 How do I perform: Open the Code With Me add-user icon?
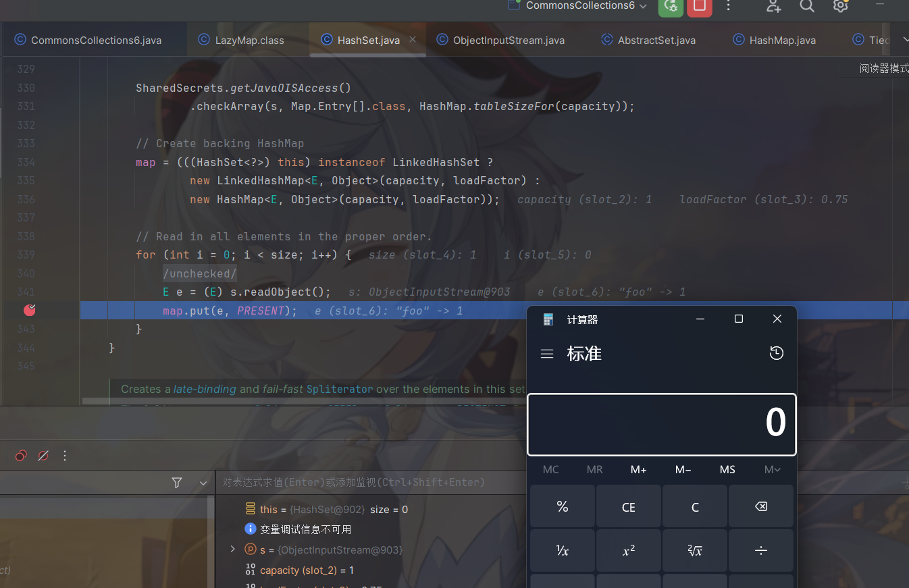(x=774, y=6)
